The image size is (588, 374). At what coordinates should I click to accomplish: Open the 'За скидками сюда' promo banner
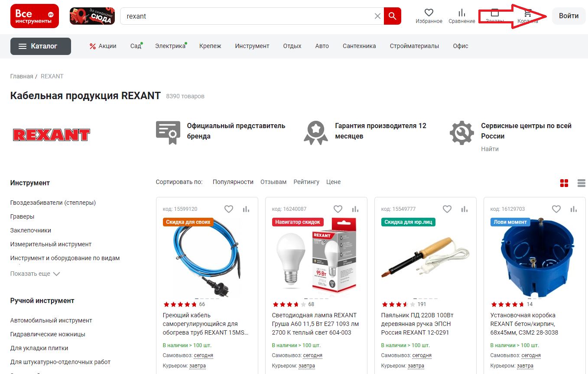(92, 16)
